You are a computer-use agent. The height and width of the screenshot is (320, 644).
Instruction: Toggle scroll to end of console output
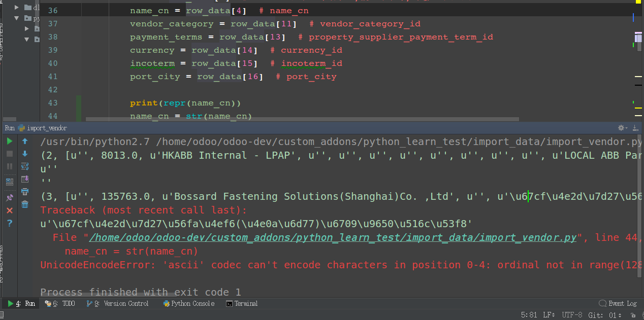tap(24, 179)
